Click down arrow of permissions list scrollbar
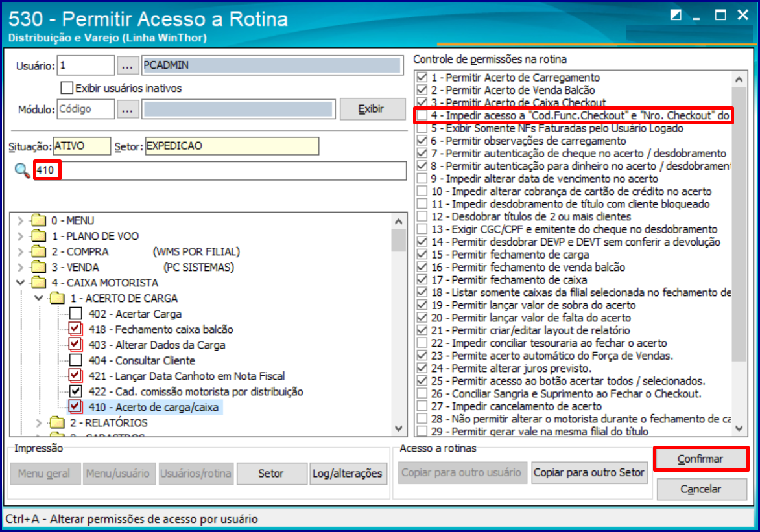Image resolution: width=760 pixels, height=532 pixels. (x=739, y=428)
